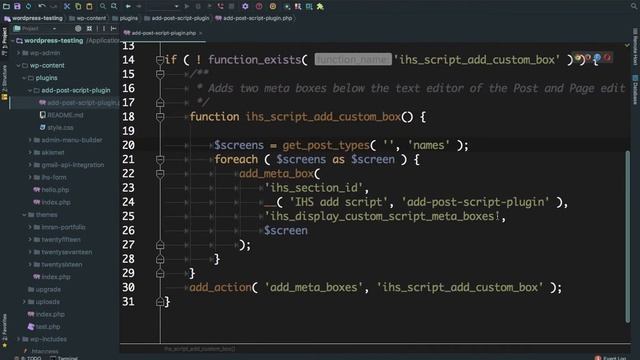Click in the code at line 20 $screens
The width and height of the screenshot is (640, 360).
pos(239,145)
